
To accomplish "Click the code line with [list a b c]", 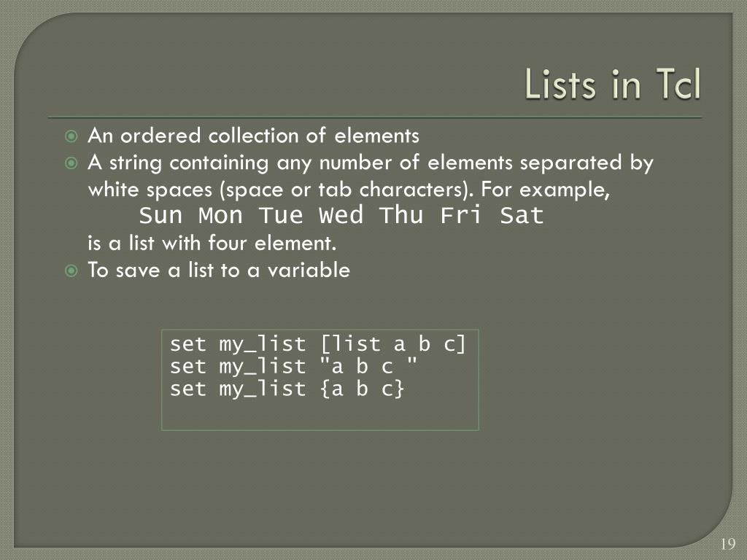I will pos(318,344).
